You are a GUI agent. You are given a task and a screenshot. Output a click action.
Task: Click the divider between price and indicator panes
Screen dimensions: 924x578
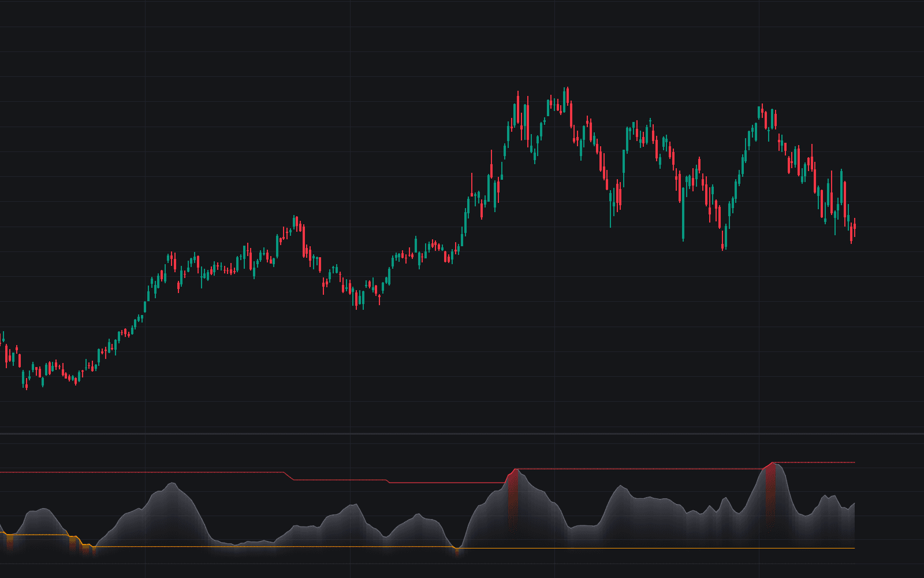(x=462, y=433)
